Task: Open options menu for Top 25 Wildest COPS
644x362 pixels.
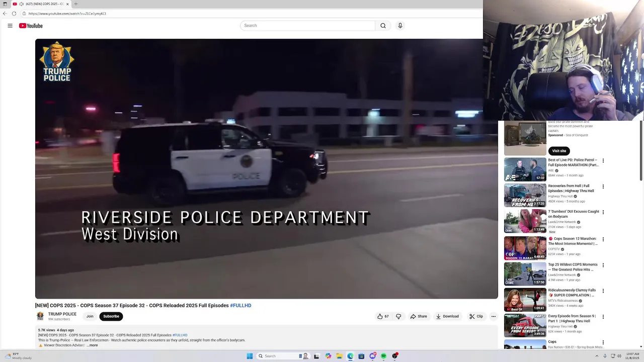Action: click(603, 265)
